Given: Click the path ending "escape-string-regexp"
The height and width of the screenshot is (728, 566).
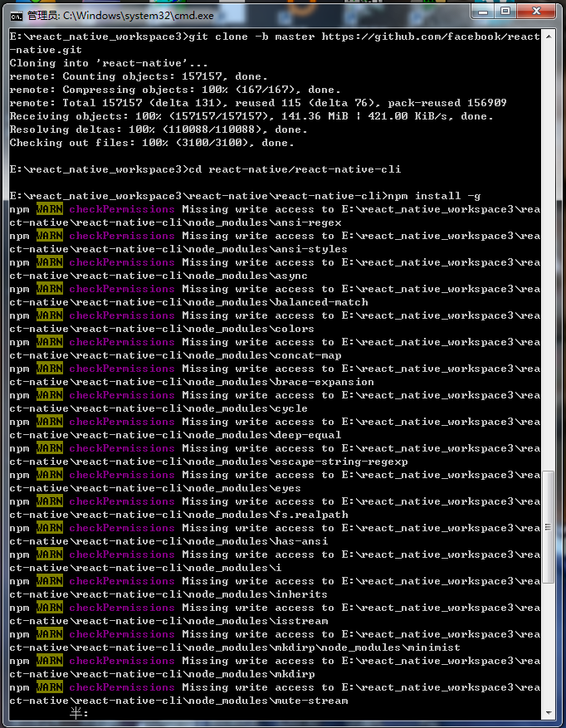Looking at the screenshot, I should point(208,462).
